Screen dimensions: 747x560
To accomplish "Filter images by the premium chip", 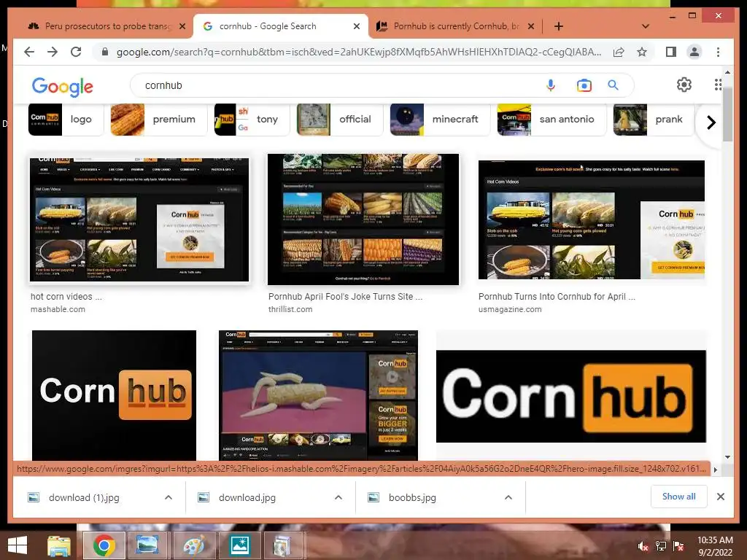I will pos(158,119).
